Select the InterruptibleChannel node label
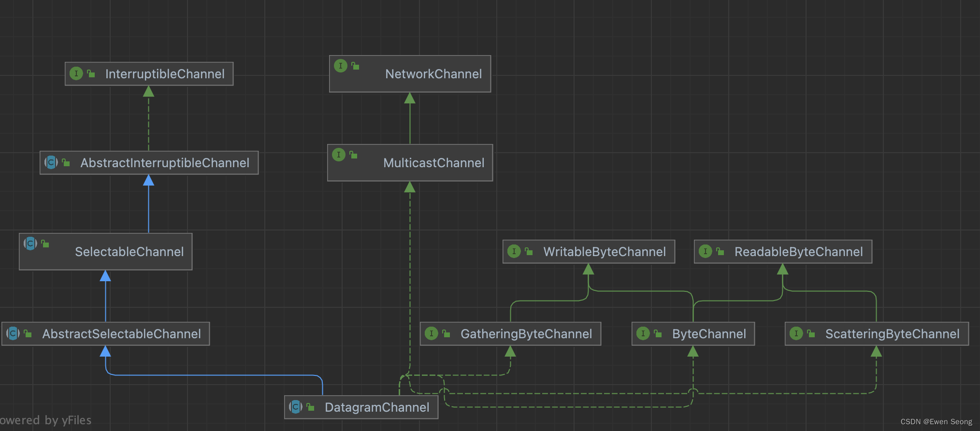The width and height of the screenshot is (980, 431). click(165, 74)
